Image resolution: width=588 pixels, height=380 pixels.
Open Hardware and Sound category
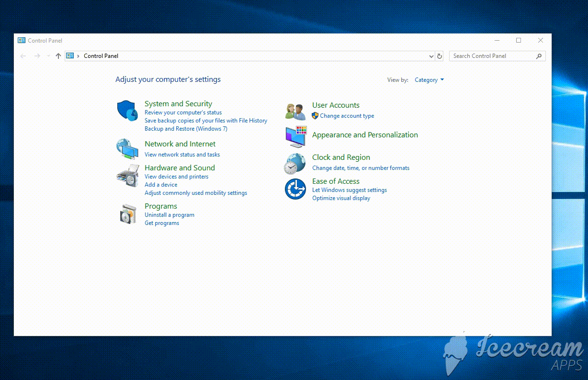pos(180,168)
